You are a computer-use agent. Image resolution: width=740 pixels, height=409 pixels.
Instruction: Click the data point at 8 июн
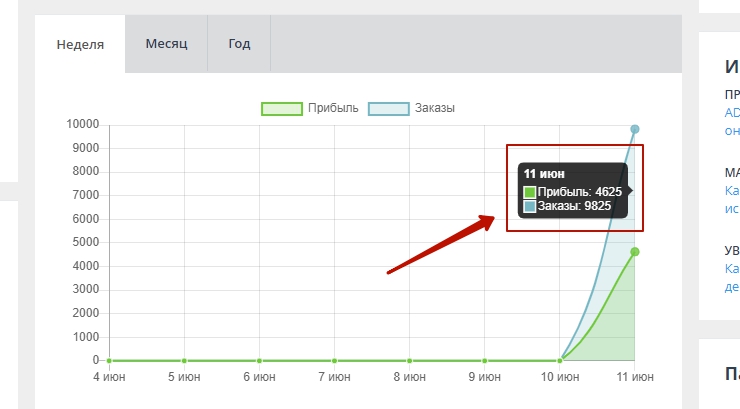coord(409,360)
